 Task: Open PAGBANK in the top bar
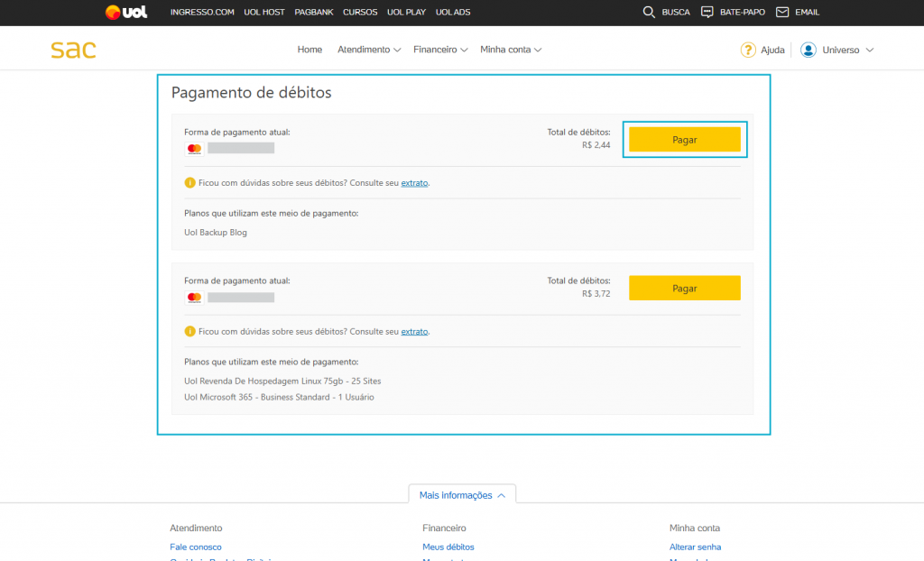tap(314, 12)
